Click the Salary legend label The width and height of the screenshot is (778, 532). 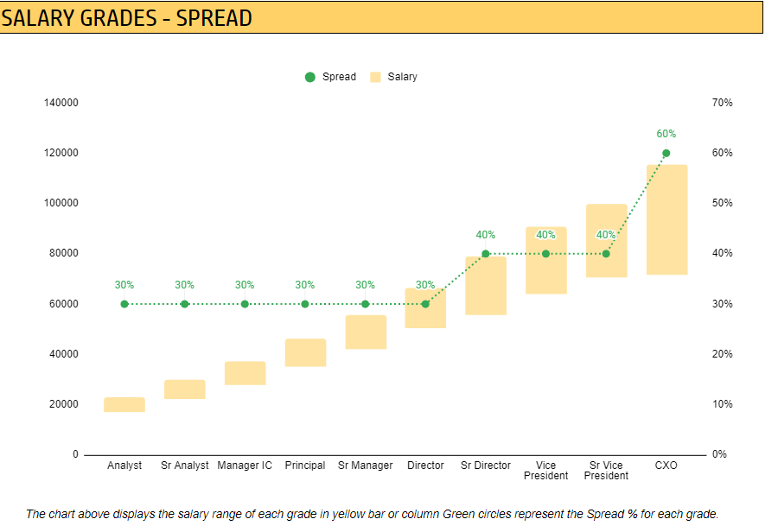click(402, 77)
